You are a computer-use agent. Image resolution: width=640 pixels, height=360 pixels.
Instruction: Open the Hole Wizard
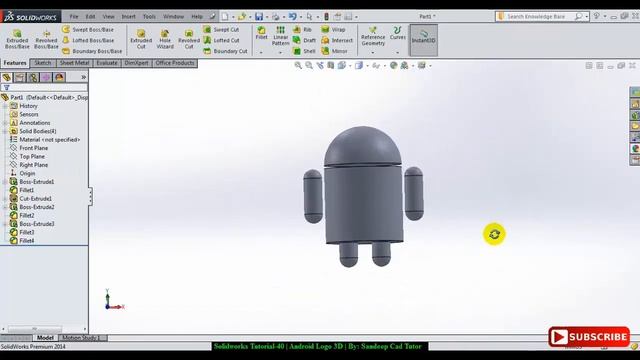[165, 39]
